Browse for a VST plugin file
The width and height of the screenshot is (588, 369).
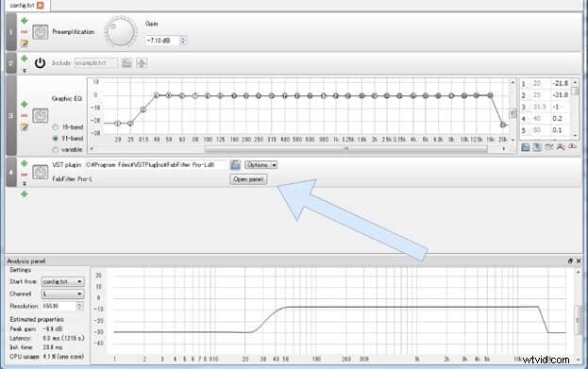coord(236,164)
